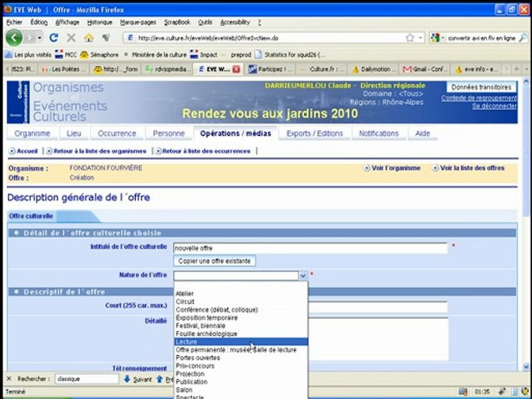532x399 pixels.
Task: Close the EVE Web tab
Action: pos(236,69)
